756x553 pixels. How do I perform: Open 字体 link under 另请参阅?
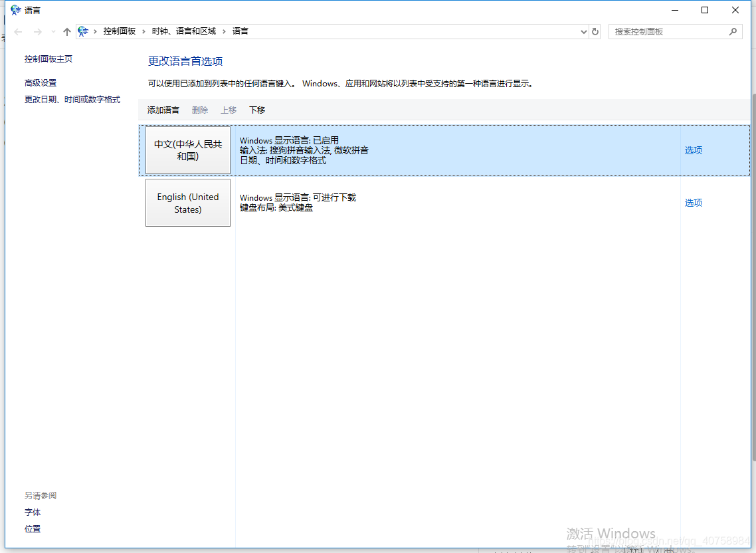pos(33,512)
